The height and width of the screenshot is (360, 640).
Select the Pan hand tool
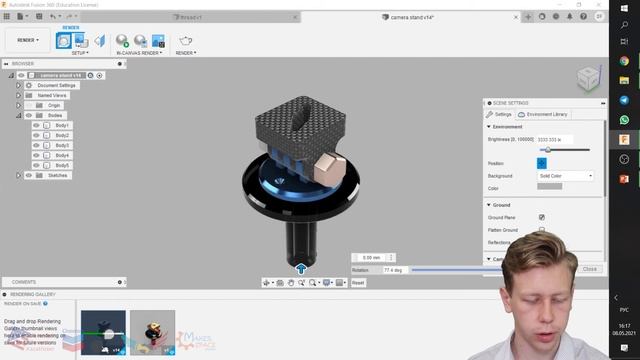(x=291, y=282)
